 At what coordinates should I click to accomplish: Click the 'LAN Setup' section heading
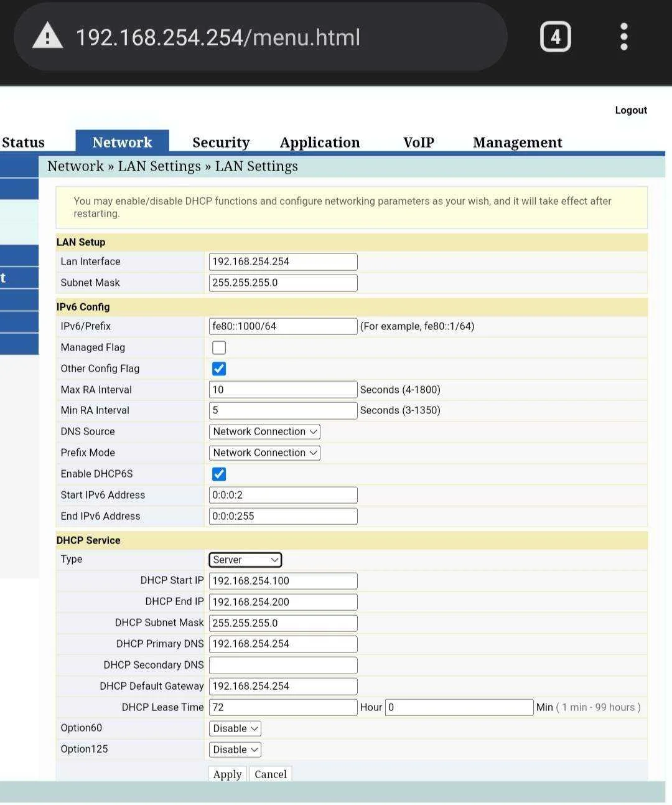click(81, 242)
